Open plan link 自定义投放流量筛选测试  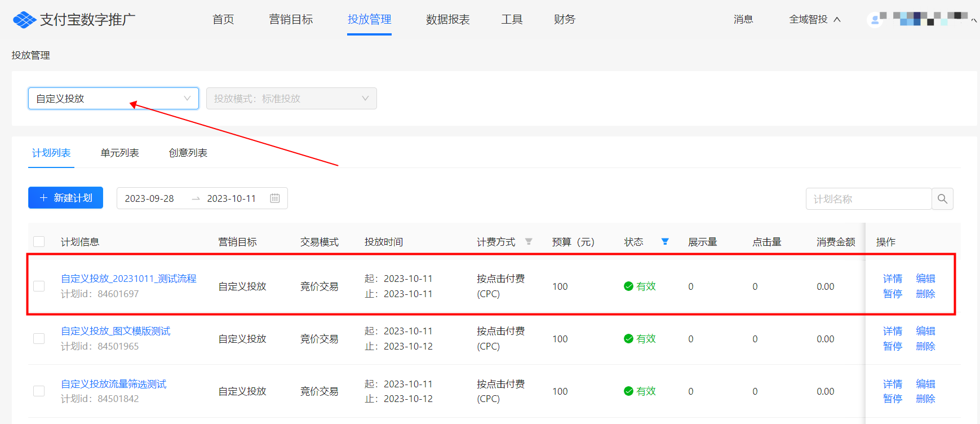114,384
